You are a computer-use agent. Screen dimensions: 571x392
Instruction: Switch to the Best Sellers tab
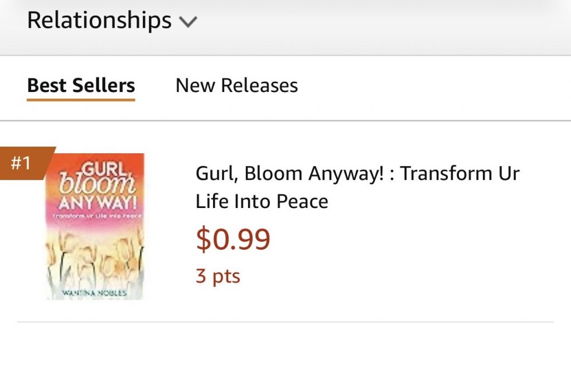tap(81, 85)
